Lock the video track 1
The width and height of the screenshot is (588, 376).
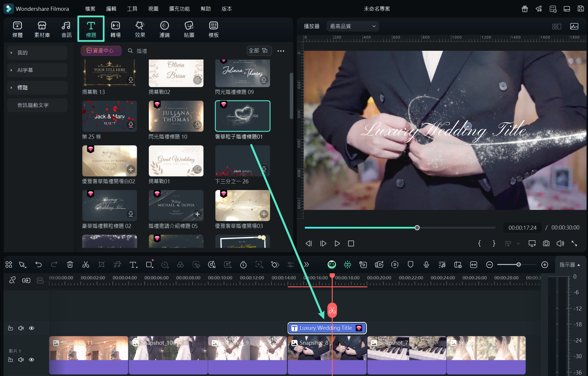point(11,360)
